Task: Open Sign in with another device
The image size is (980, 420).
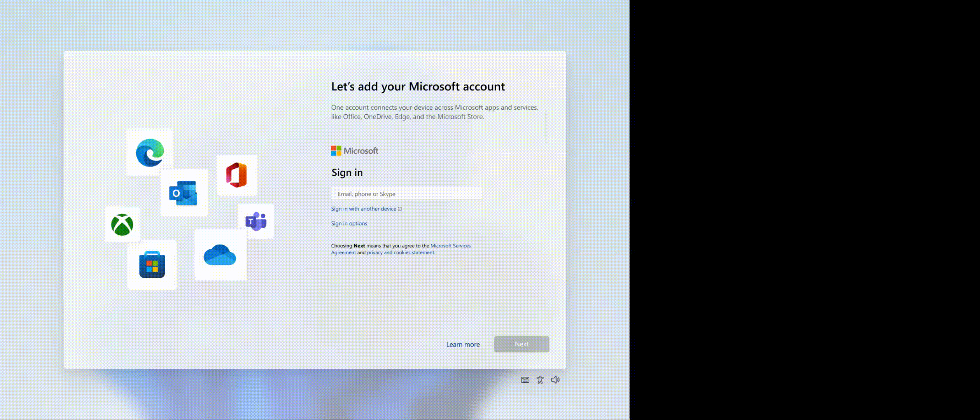Action: (364, 209)
